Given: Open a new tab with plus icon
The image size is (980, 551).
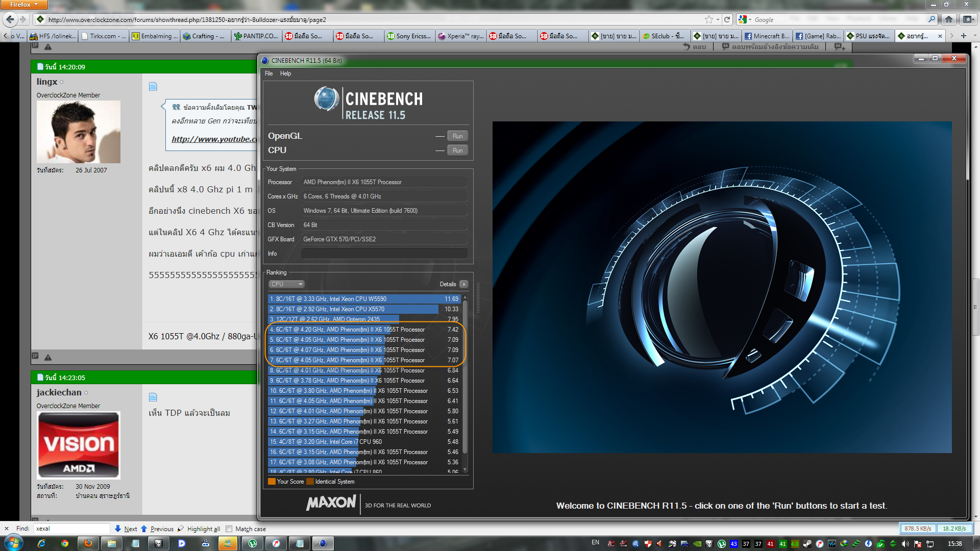Looking at the screenshot, I should click(963, 36).
